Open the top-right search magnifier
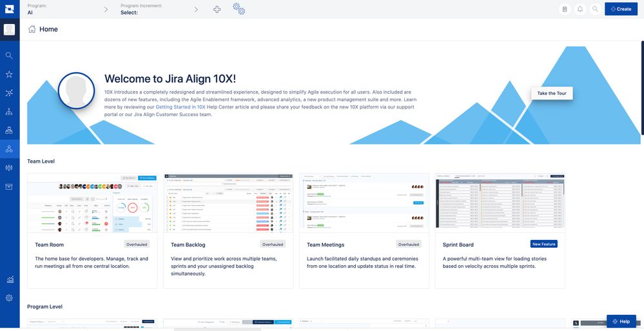The width and height of the screenshot is (644, 331). pos(595,9)
